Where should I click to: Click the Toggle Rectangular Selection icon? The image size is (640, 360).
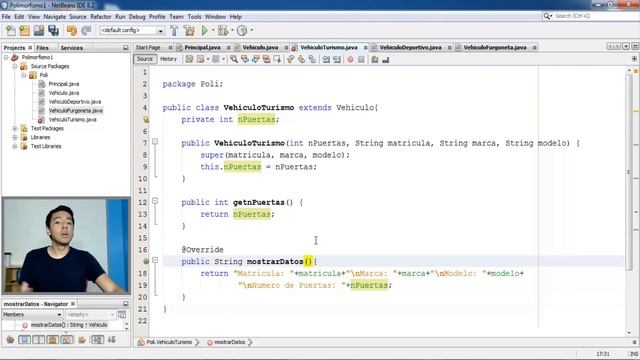pyautogui.click(x=277, y=60)
